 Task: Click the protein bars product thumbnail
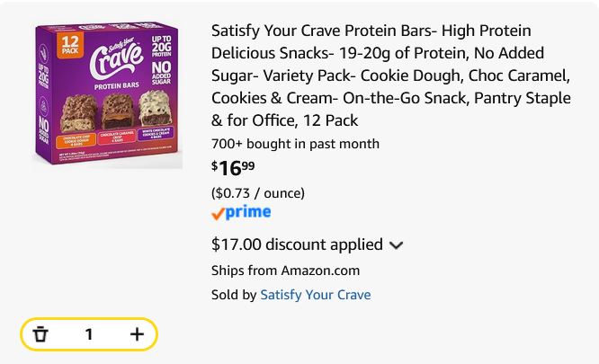[x=107, y=93]
